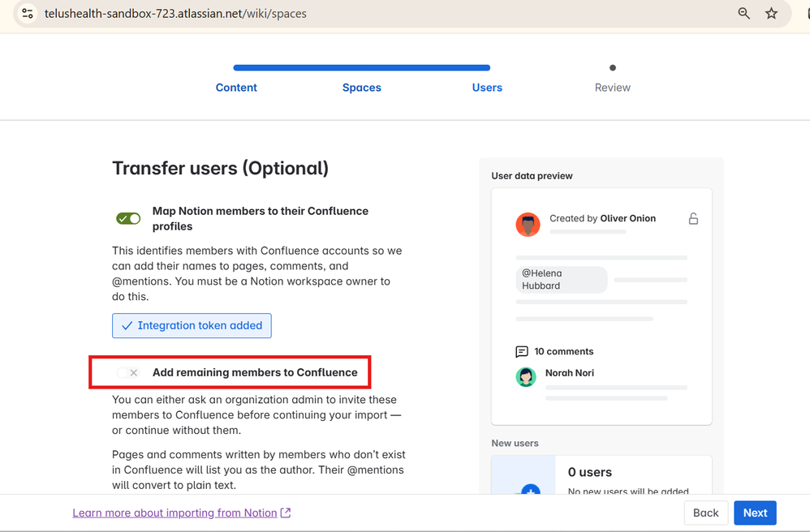The image size is (810, 532).
Task: Click the blue progress bar
Action: point(362,67)
